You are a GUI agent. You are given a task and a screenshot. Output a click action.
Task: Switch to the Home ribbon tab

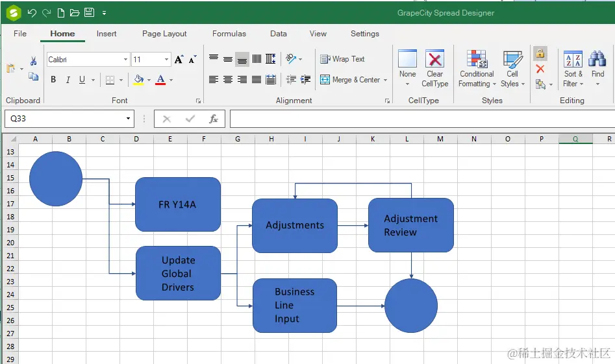point(62,34)
